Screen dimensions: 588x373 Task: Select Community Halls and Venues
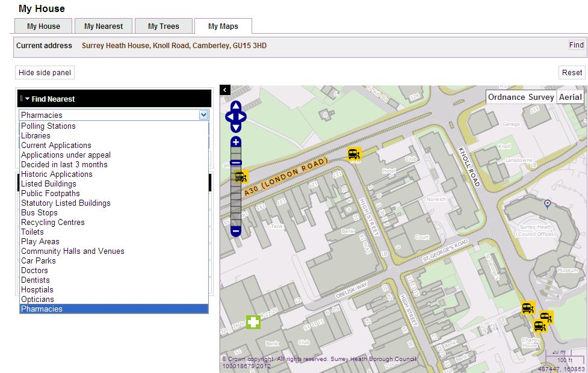pyautogui.click(x=114, y=251)
